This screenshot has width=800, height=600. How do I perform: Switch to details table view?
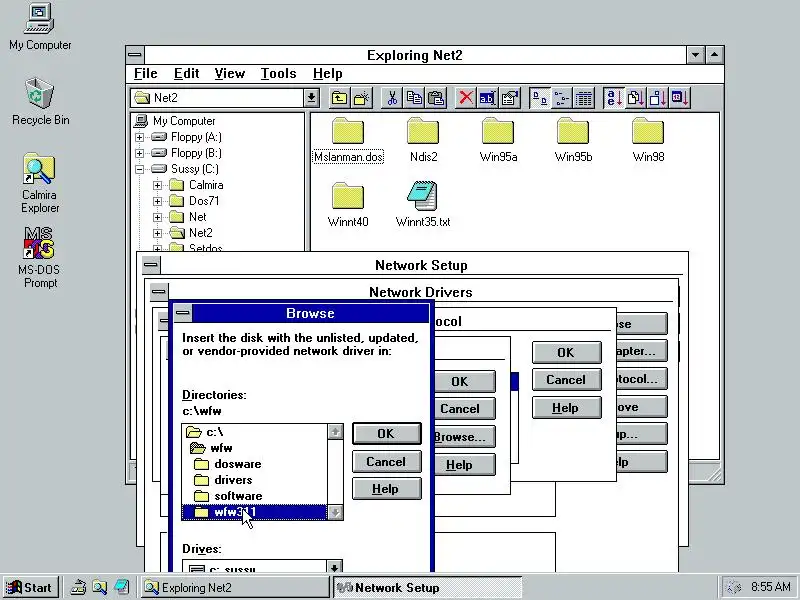[x=584, y=97]
